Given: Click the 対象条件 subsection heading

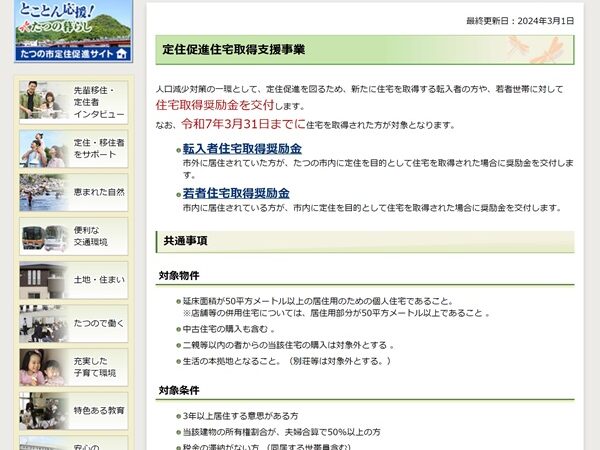Looking at the screenshot, I should pyautogui.click(x=179, y=391).
